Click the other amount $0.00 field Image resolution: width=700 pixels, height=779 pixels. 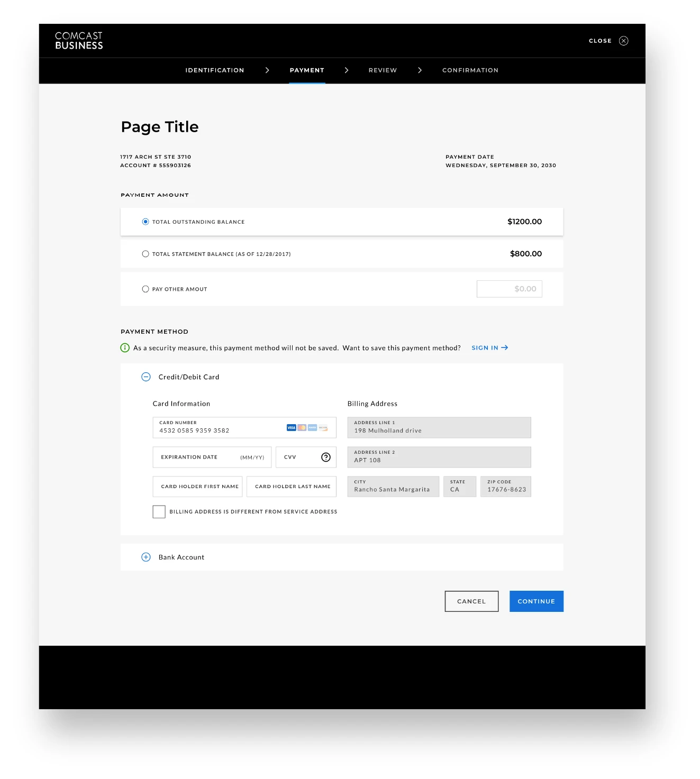point(510,289)
